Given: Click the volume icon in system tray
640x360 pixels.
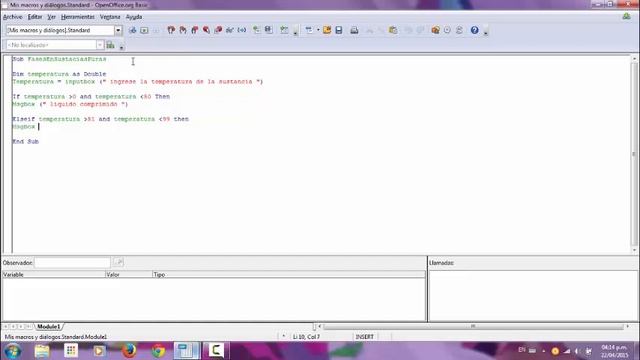Looking at the screenshot, I should click(x=578, y=351).
